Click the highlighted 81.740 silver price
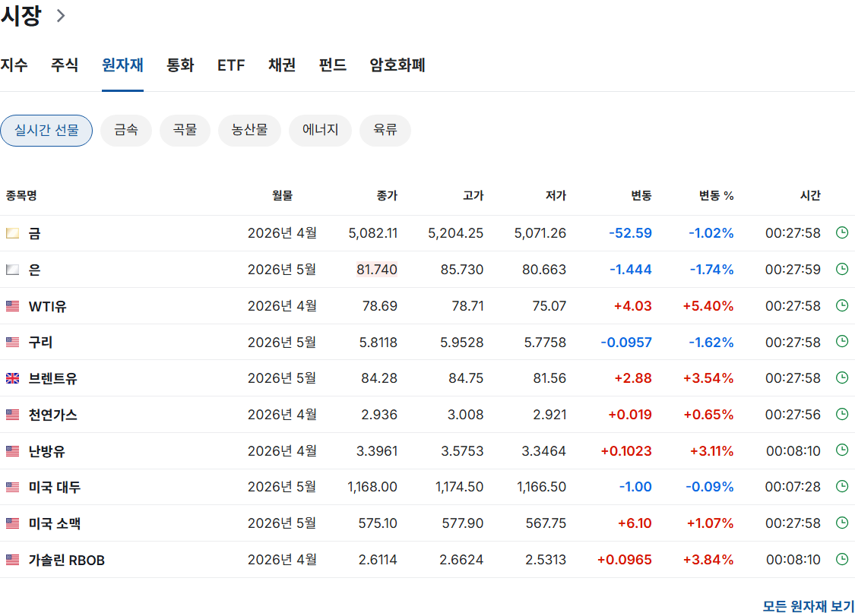Screen dimensions: 855x616 377,270
